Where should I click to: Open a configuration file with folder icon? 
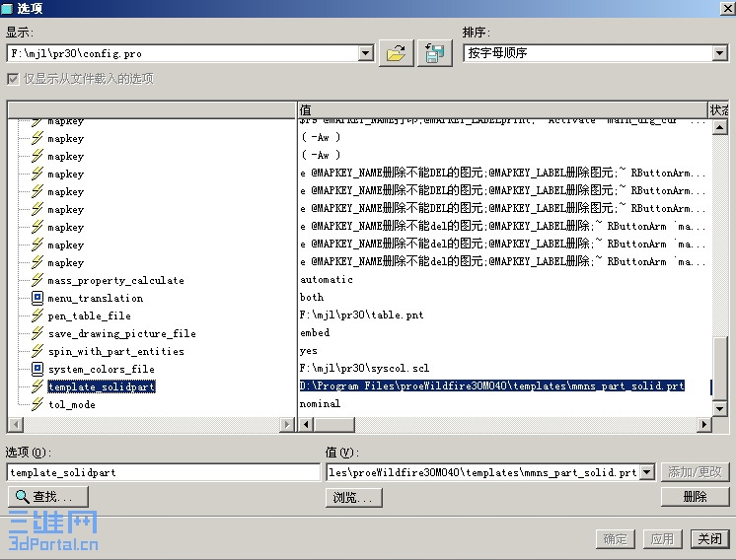[x=397, y=53]
